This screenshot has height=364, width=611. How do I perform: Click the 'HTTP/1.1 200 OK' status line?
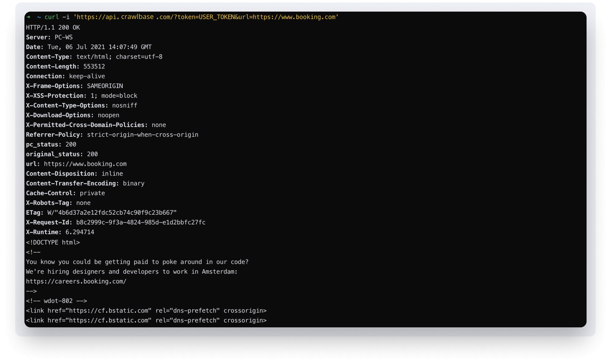pos(53,27)
